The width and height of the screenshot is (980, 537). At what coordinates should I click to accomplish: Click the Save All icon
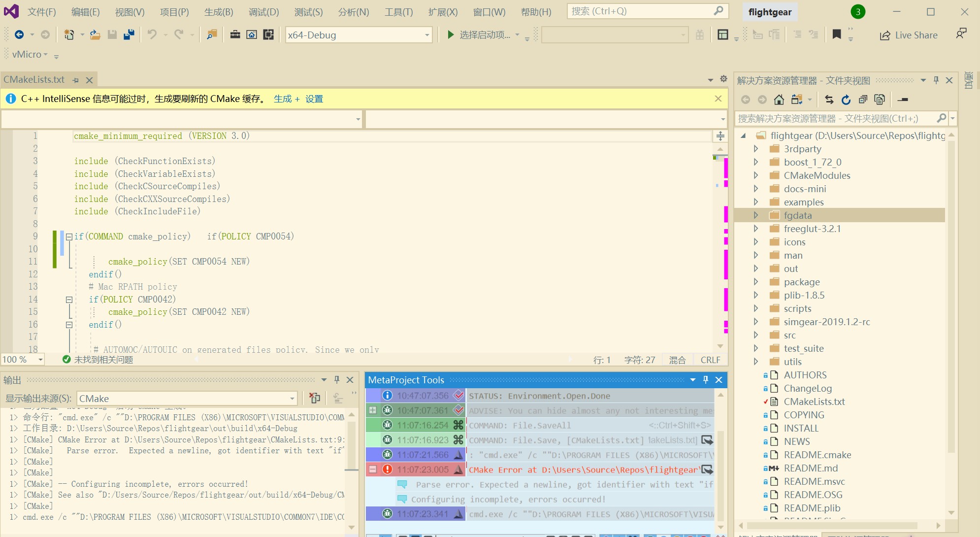coord(129,34)
